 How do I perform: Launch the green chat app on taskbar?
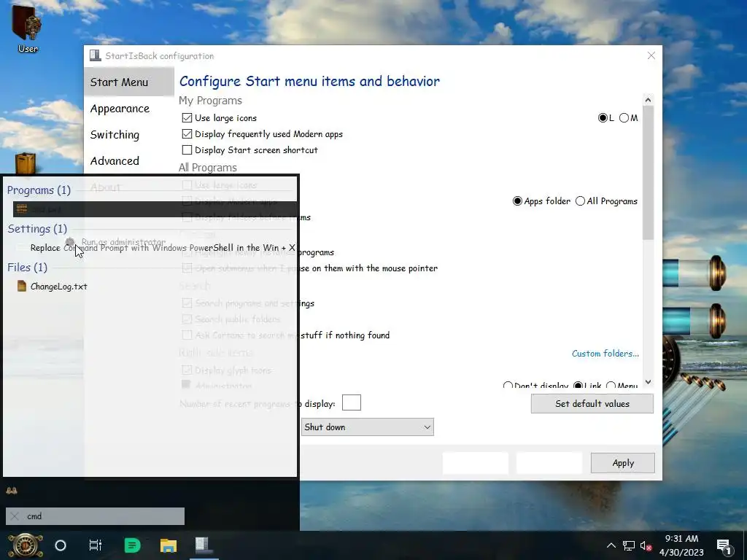coord(132,545)
